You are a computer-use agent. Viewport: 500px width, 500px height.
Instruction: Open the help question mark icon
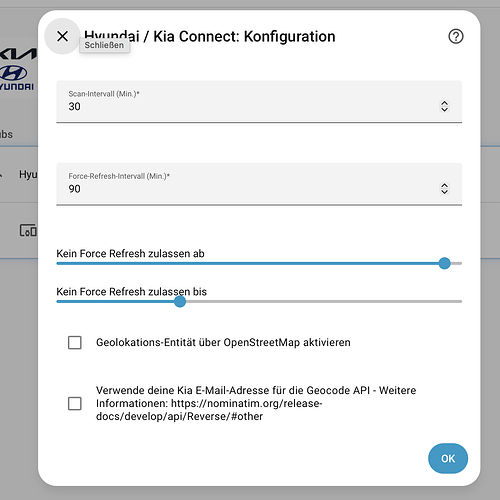pyautogui.click(x=456, y=36)
